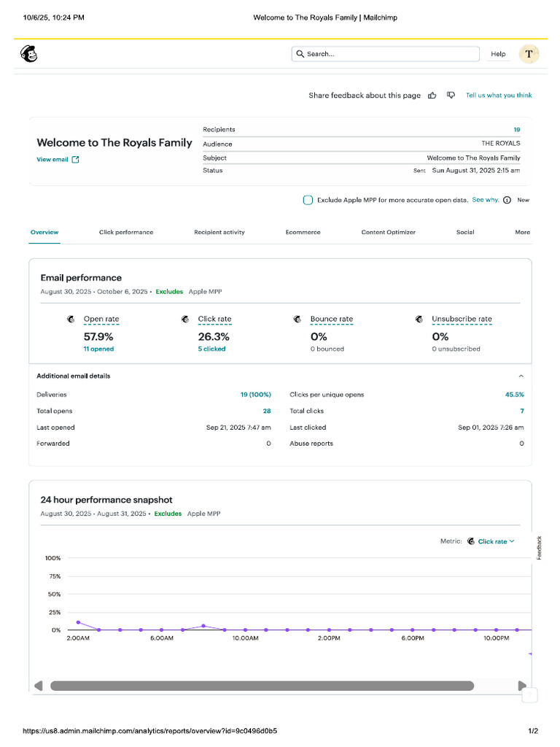Collapse Additional email details section

click(521, 376)
